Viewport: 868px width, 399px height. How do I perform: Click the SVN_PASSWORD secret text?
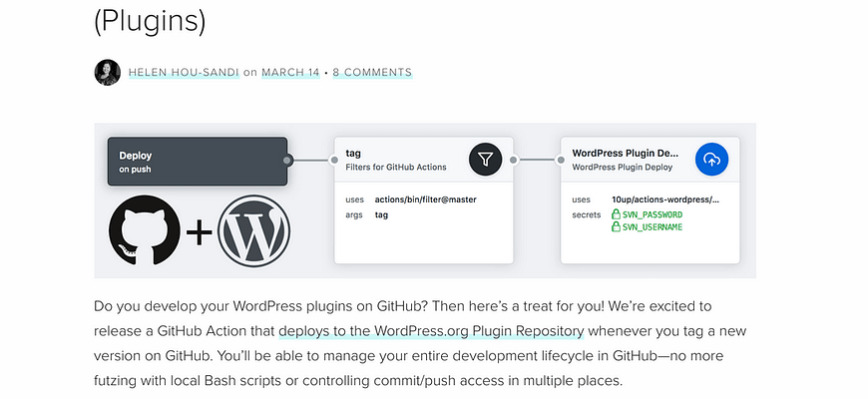[x=652, y=214]
